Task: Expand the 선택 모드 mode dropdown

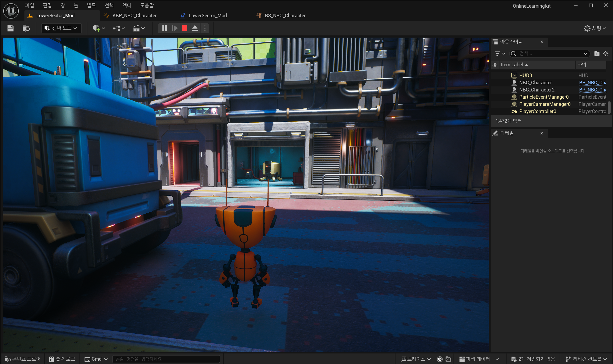Action: (61, 28)
